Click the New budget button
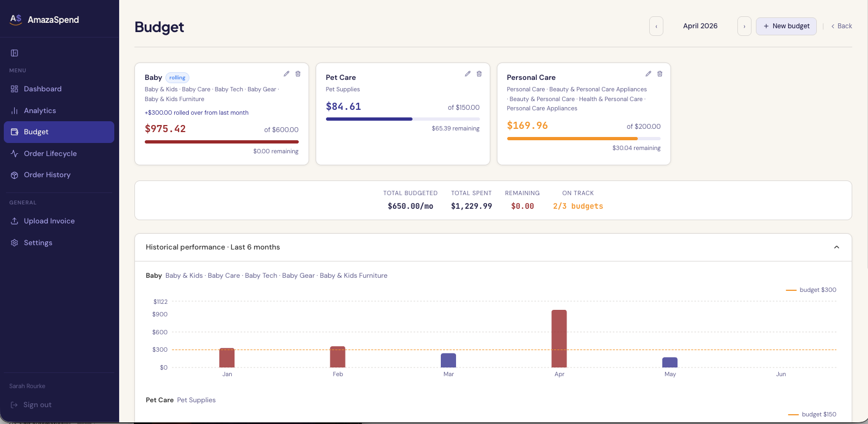 (x=786, y=26)
